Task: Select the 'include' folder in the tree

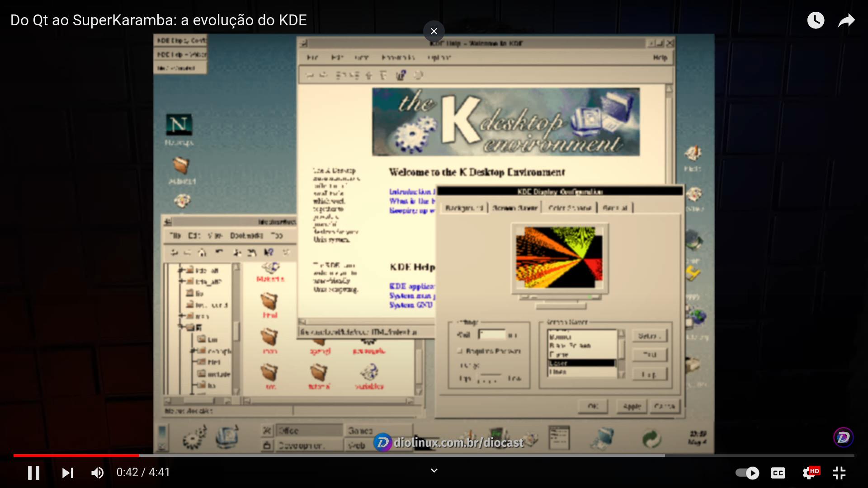Action: 214,374
